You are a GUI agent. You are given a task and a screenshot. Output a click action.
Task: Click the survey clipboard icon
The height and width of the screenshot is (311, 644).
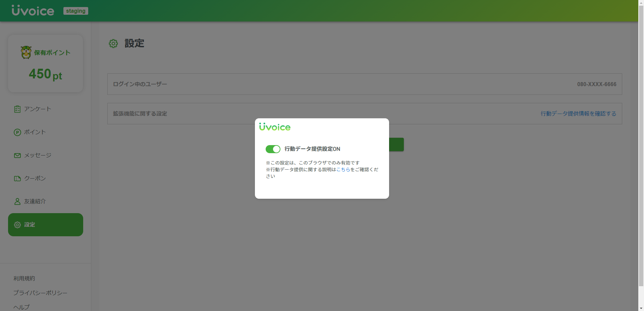tap(17, 109)
